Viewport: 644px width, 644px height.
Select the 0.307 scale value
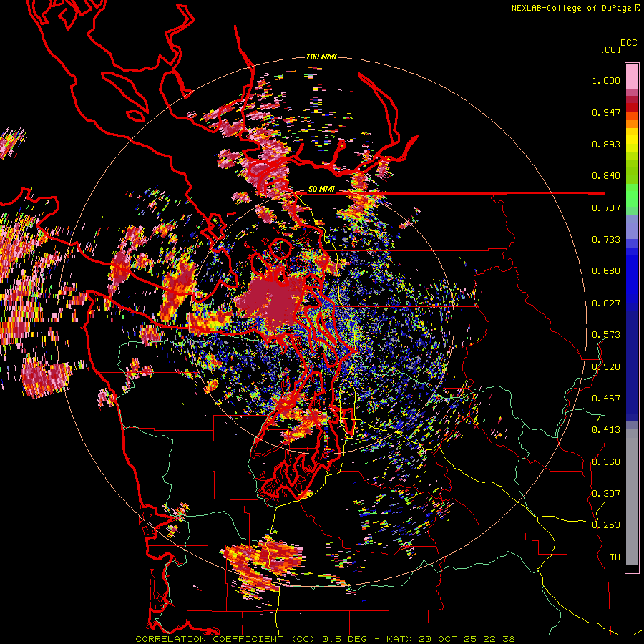coord(606,494)
